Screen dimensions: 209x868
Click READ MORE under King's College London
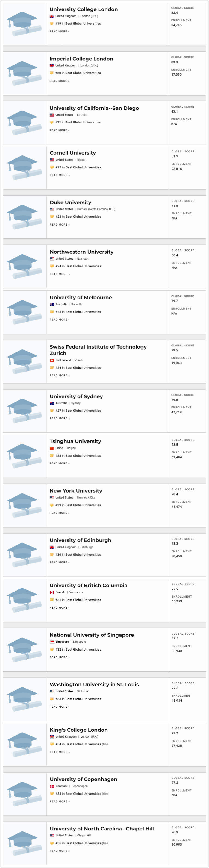click(x=60, y=752)
